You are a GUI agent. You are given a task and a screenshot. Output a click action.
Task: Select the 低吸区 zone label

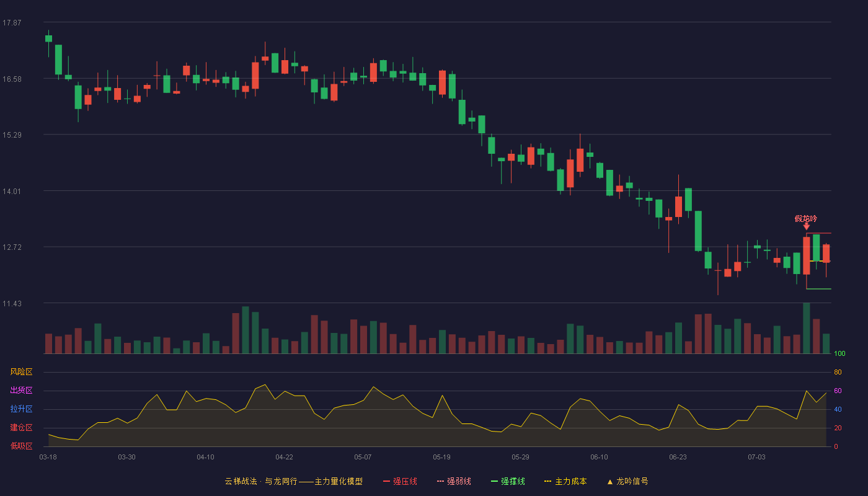(21, 446)
